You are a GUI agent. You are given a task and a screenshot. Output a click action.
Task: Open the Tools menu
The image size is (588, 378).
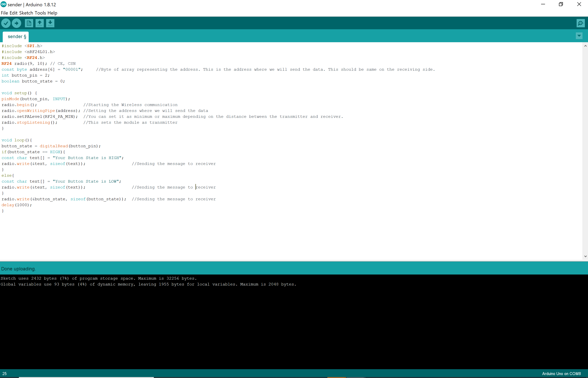pyautogui.click(x=40, y=13)
